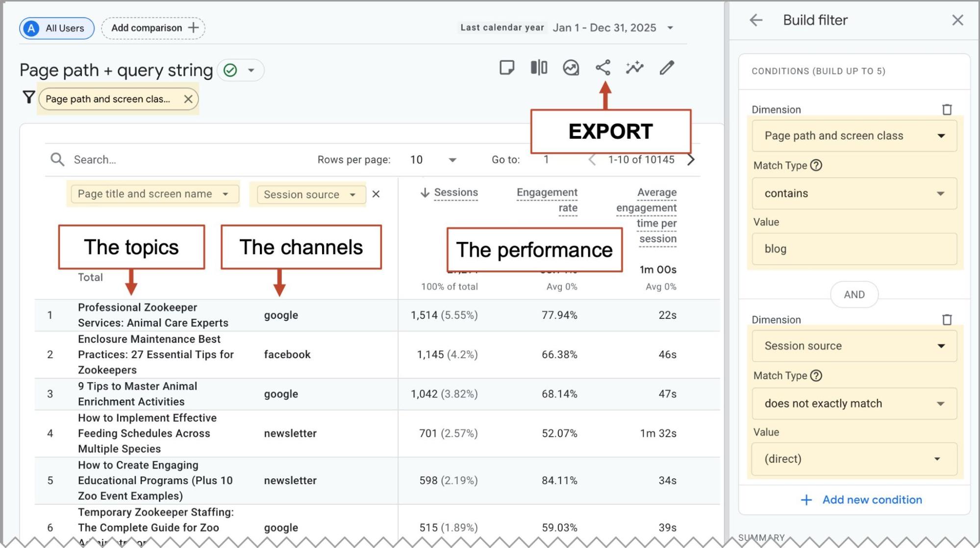Screen dimensions: 980x548
Task: Open the sparkle insights icon
Action: pyautogui.click(x=635, y=68)
